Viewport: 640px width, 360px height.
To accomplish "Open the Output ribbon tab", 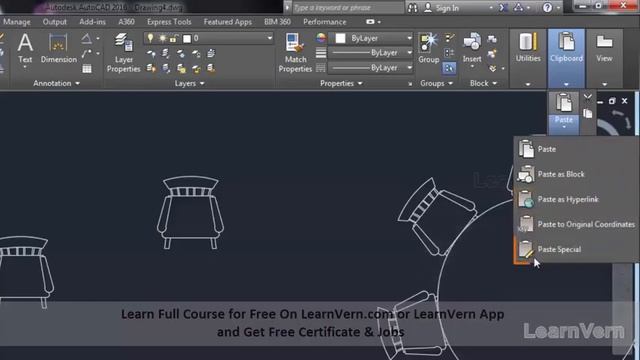I will (x=54, y=22).
